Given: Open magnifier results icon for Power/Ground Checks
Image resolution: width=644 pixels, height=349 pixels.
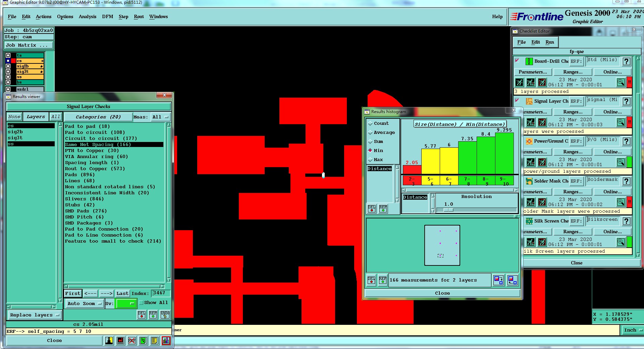Looking at the screenshot, I should pyautogui.click(x=621, y=162).
